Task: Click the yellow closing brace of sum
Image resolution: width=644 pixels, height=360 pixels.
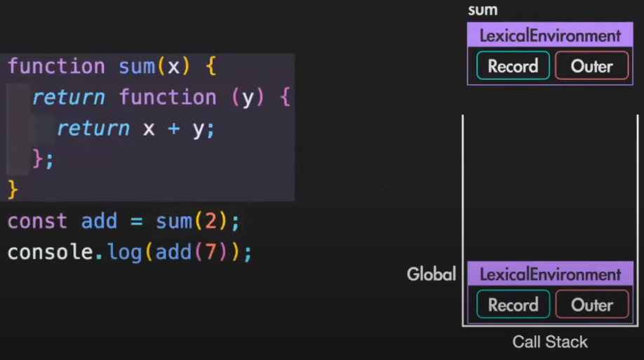Action: tap(13, 190)
